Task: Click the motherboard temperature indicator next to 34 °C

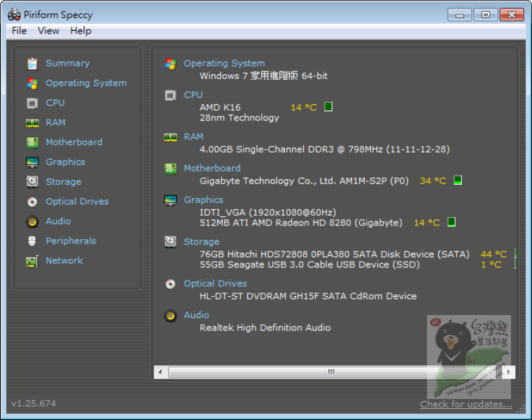Action: coord(458,180)
